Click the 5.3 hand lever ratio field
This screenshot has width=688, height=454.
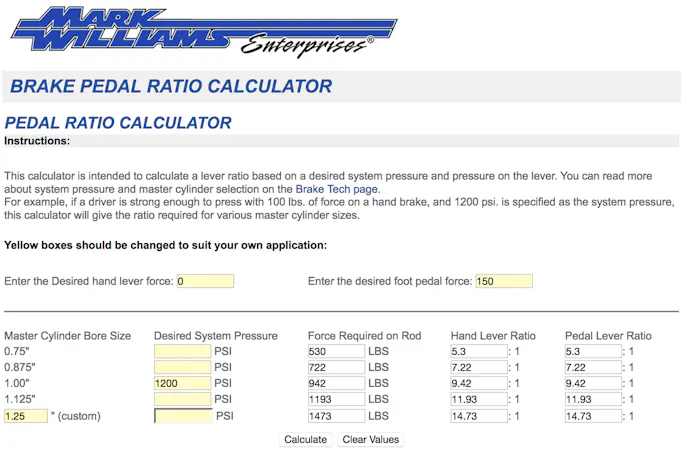(479, 352)
